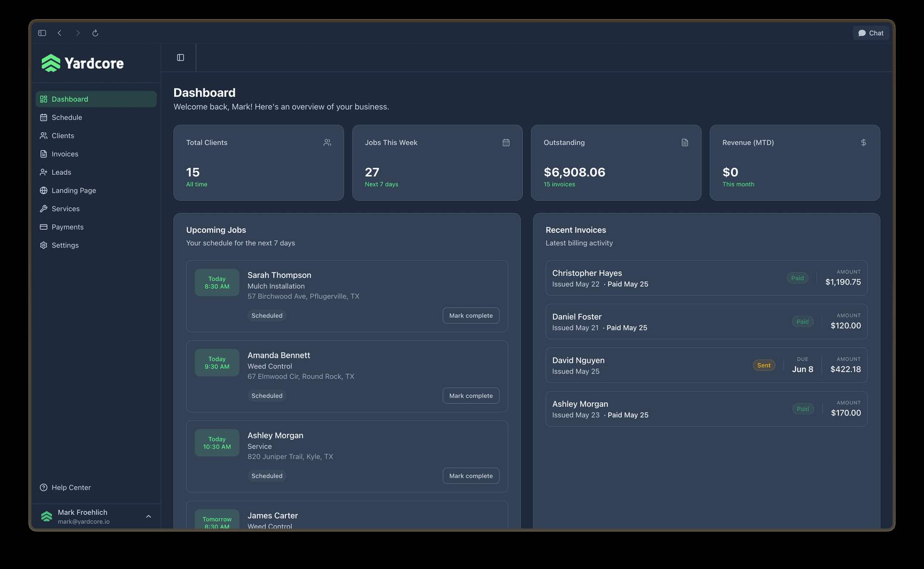This screenshot has width=924, height=569.
Task: Collapse the app sidebar with the panel icon
Action: click(x=180, y=58)
